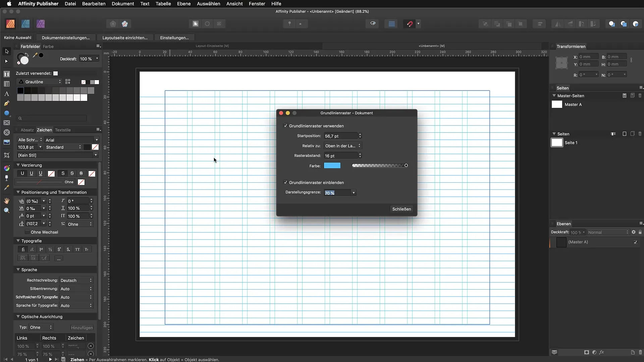Image resolution: width=644 pixels, height=362 pixels.
Task: Collapse the Master-Seiten section
Action: [x=554, y=96]
